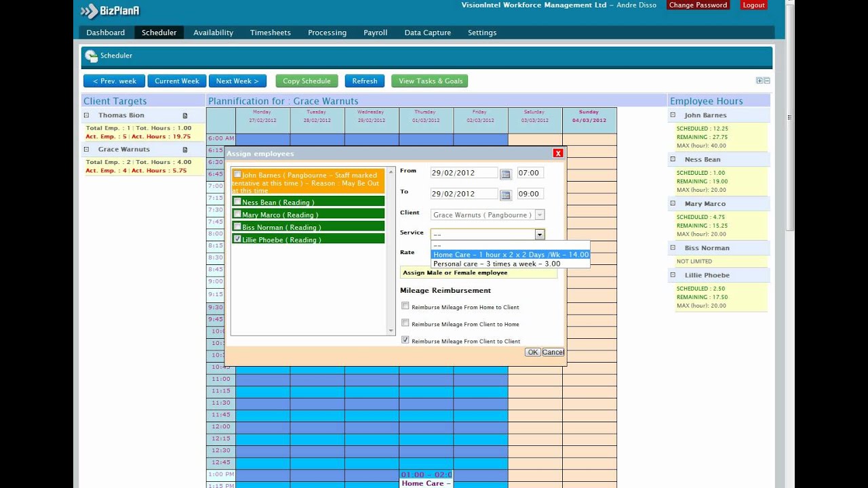Click the BizPlanA logo
The image size is (868, 488).
111,11
